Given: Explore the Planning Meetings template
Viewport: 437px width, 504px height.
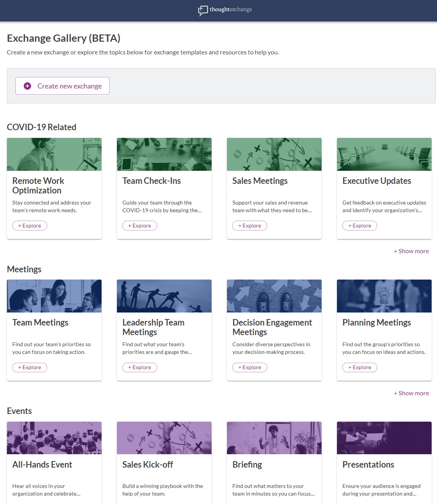Looking at the screenshot, I should pos(360,367).
